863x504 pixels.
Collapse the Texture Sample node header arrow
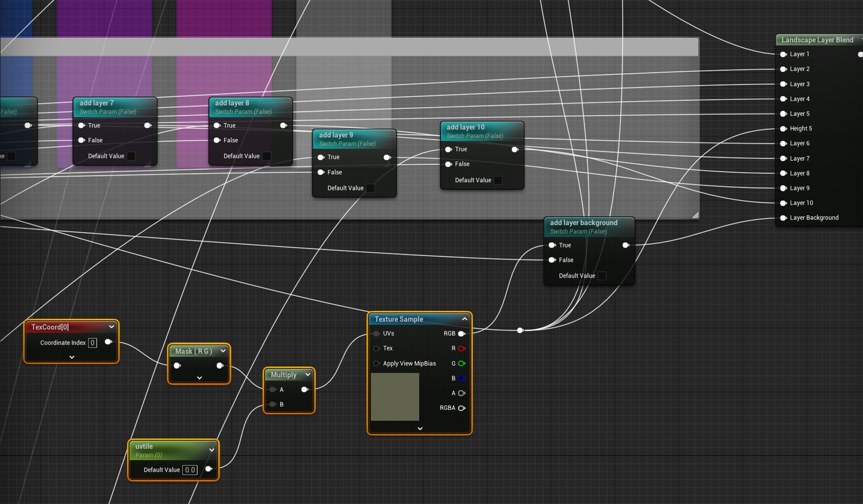(464, 319)
